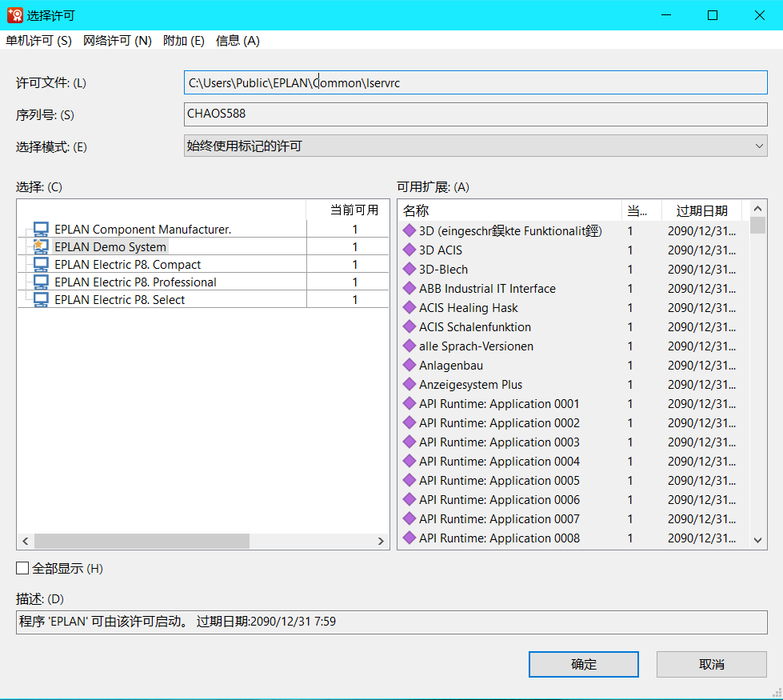Image resolution: width=783 pixels, height=700 pixels.
Task: Open the 网络许可 (N) menu
Action: [117, 41]
